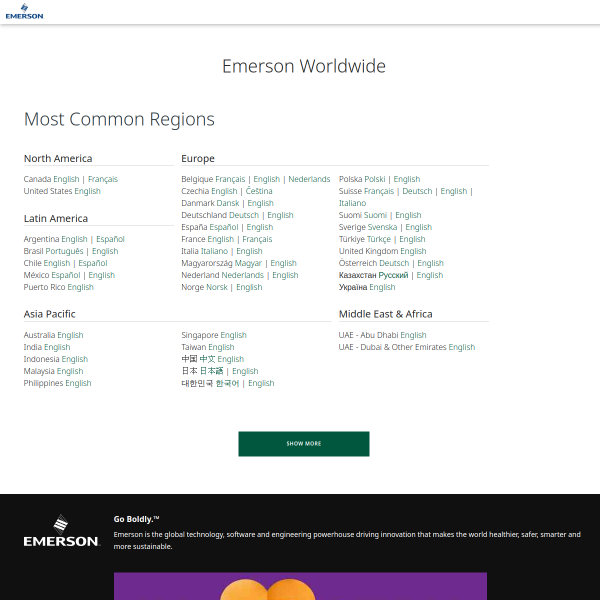Click the SHOW MORE button

[304, 444]
